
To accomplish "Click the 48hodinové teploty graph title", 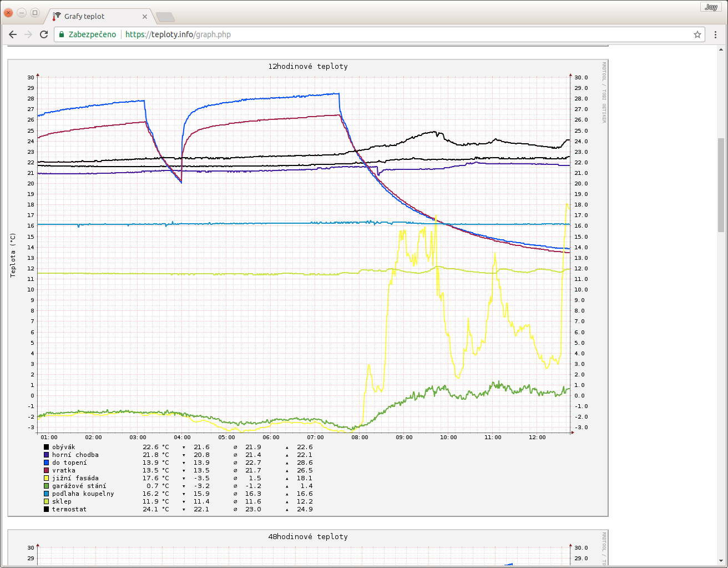I will coord(308,536).
